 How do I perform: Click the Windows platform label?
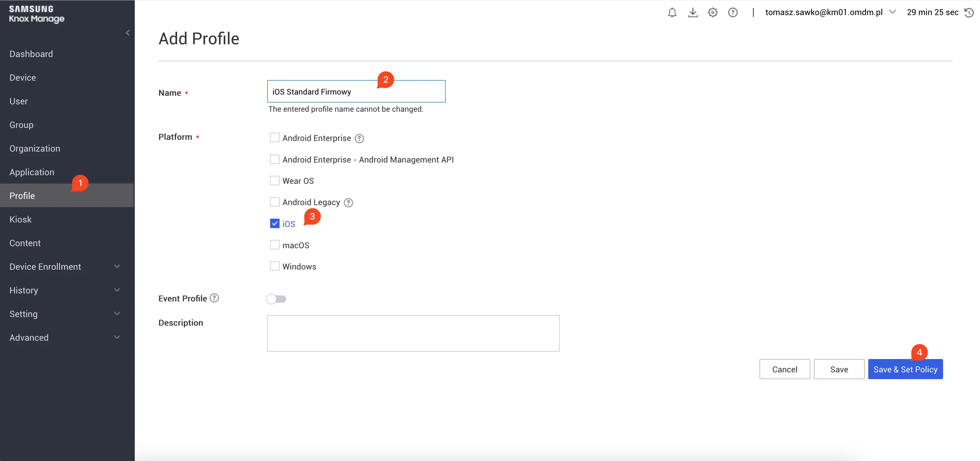pyautogui.click(x=299, y=267)
